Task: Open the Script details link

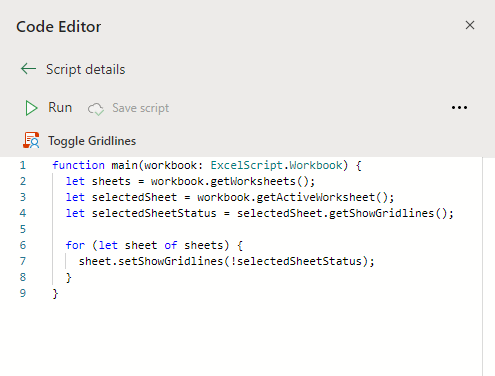Action: pos(86,70)
